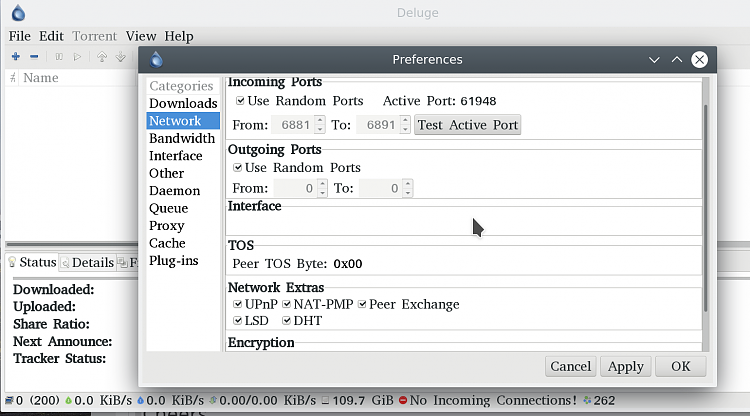Click the free disk space icon
Viewport: 750px width, 416px height.
pos(325,400)
